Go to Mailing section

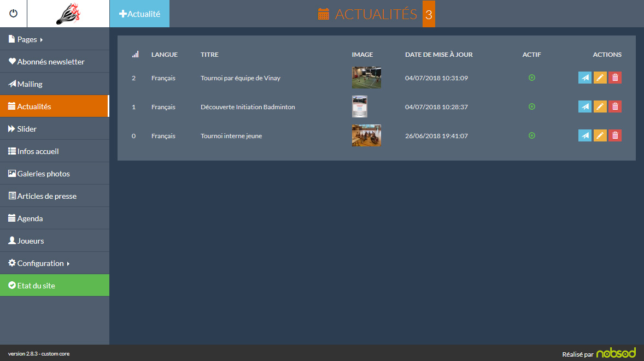(x=55, y=84)
